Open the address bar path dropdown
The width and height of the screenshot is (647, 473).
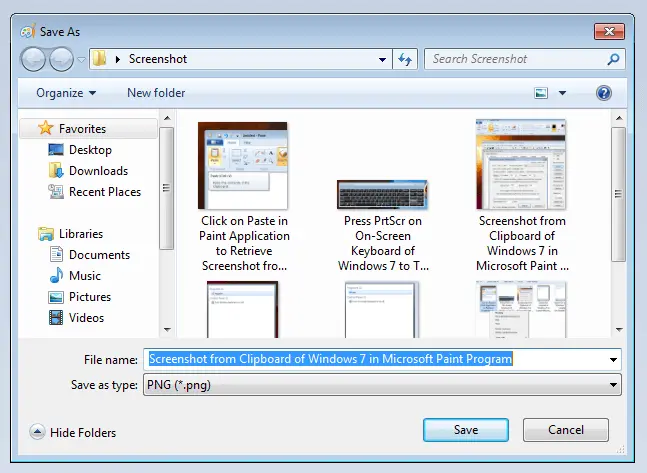(383, 59)
